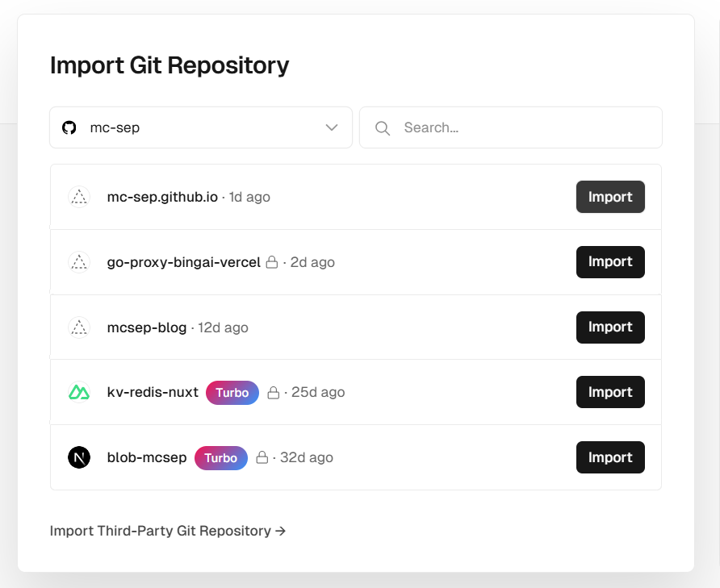Click Turbo badge on kv-redis-nuxt
Viewport: 720px width, 588px height.
pyautogui.click(x=232, y=393)
